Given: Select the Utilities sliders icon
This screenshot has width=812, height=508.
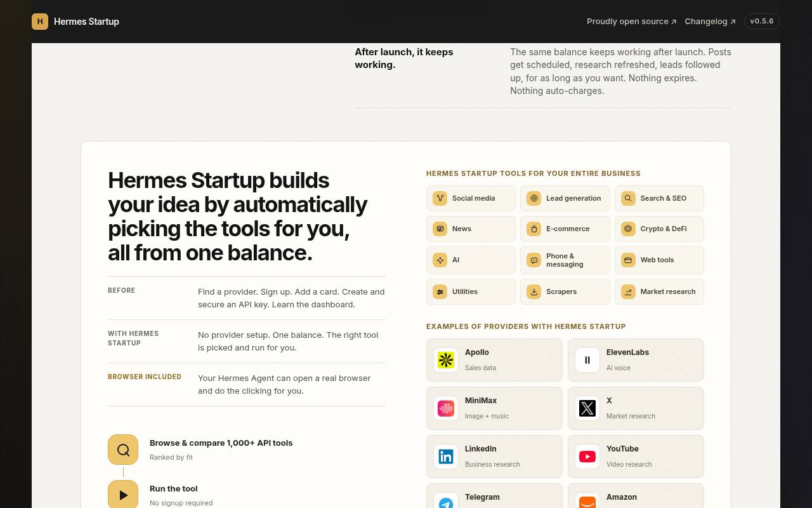Looking at the screenshot, I should [x=440, y=291].
